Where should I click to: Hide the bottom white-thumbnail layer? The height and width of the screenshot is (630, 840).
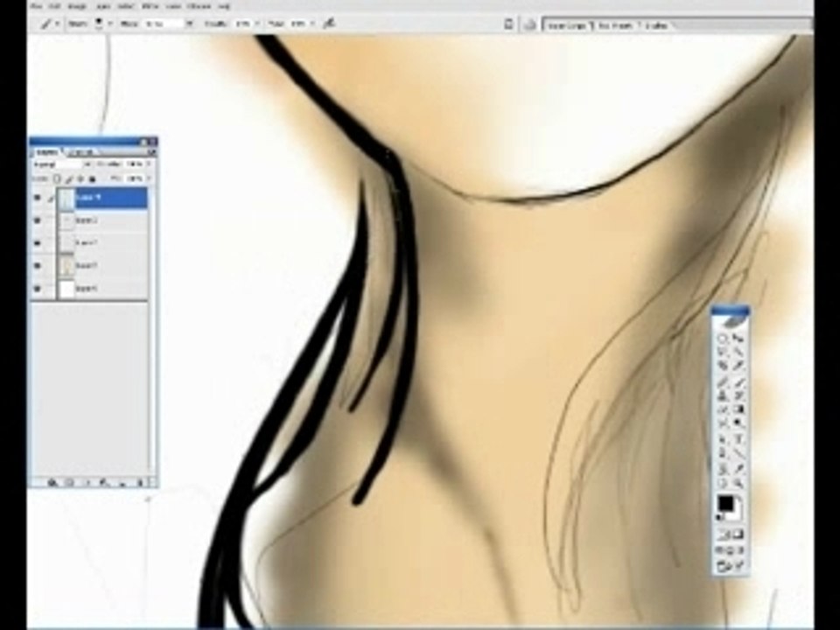point(37,288)
